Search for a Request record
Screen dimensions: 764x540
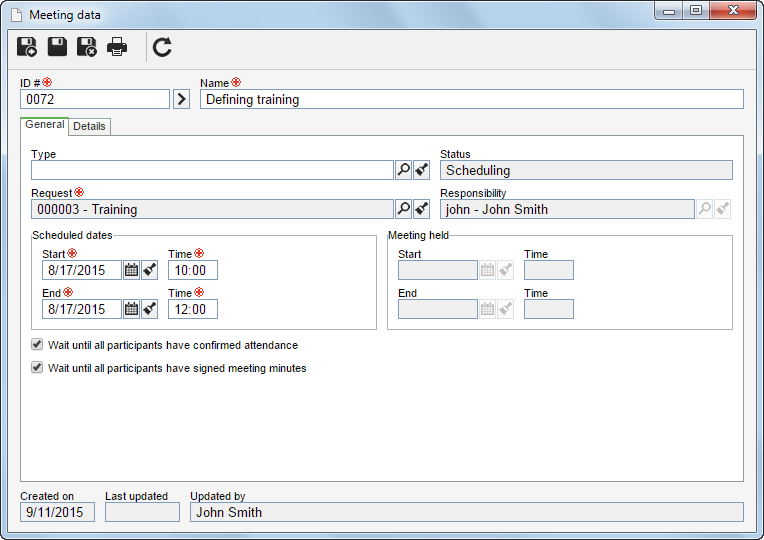[x=403, y=209]
